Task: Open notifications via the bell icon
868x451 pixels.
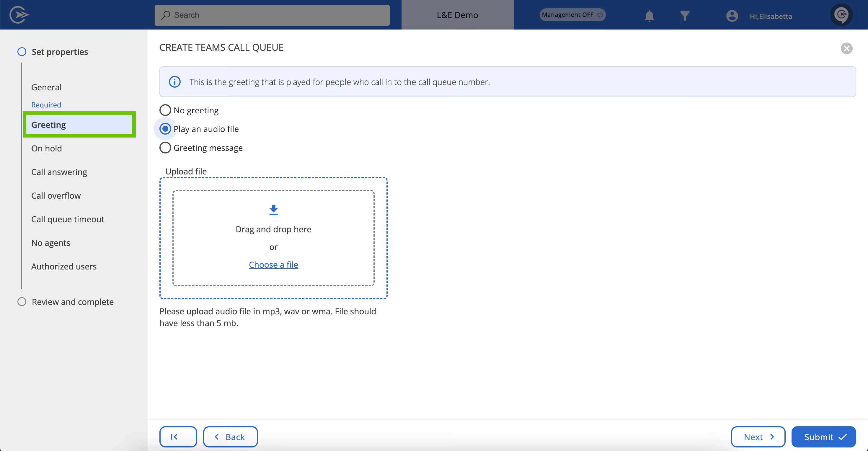Action: point(649,15)
